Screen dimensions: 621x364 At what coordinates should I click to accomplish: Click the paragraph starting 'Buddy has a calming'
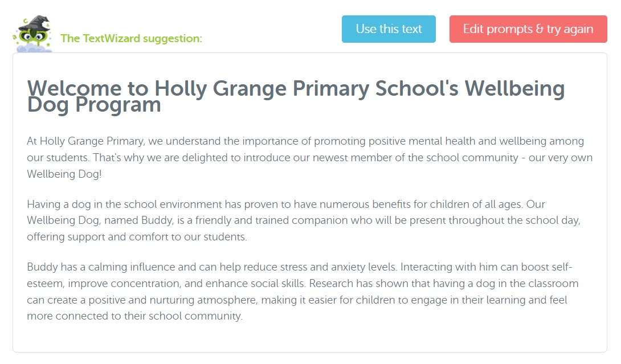click(x=303, y=291)
